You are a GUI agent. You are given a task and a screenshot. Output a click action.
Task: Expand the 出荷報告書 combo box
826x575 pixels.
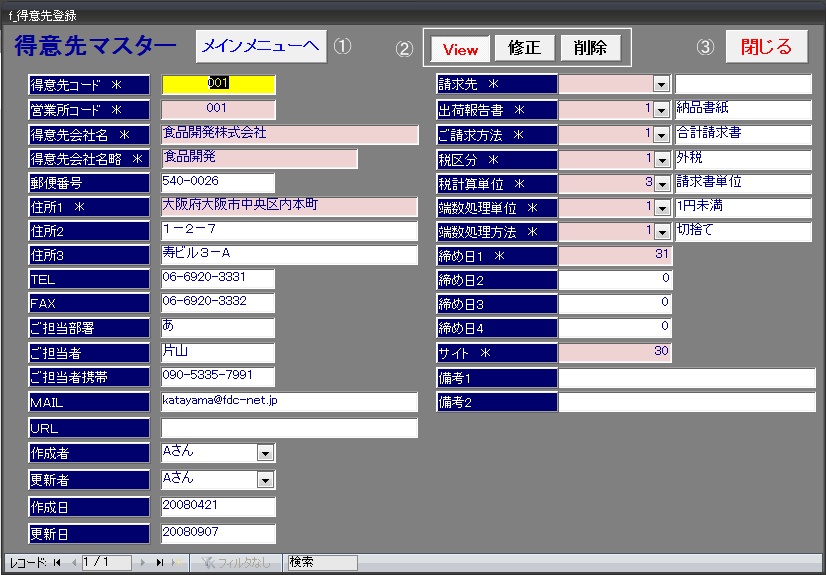[661, 109]
